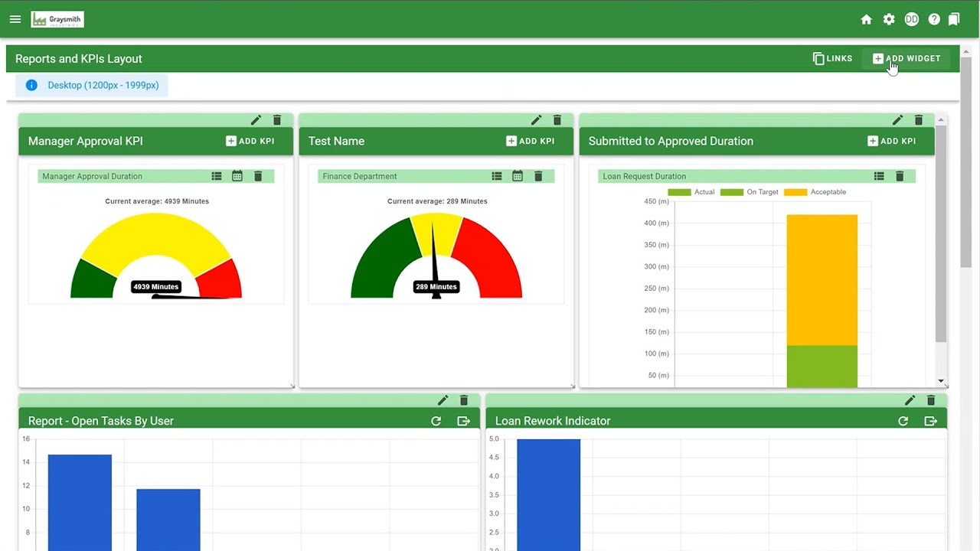Click the 4939 Minutes gauge label

click(156, 287)
